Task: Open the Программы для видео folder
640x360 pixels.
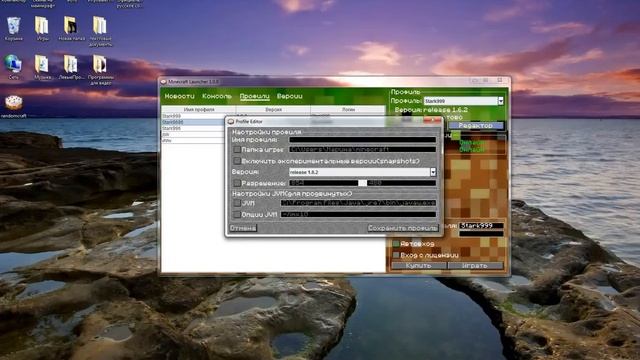Action: coord(100,69)
